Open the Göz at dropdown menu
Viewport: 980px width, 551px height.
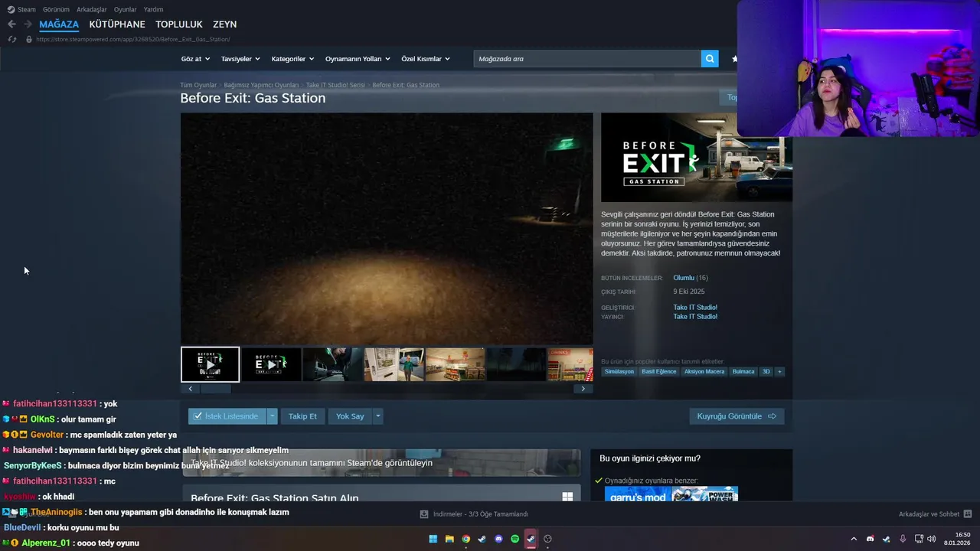[195, 59]
